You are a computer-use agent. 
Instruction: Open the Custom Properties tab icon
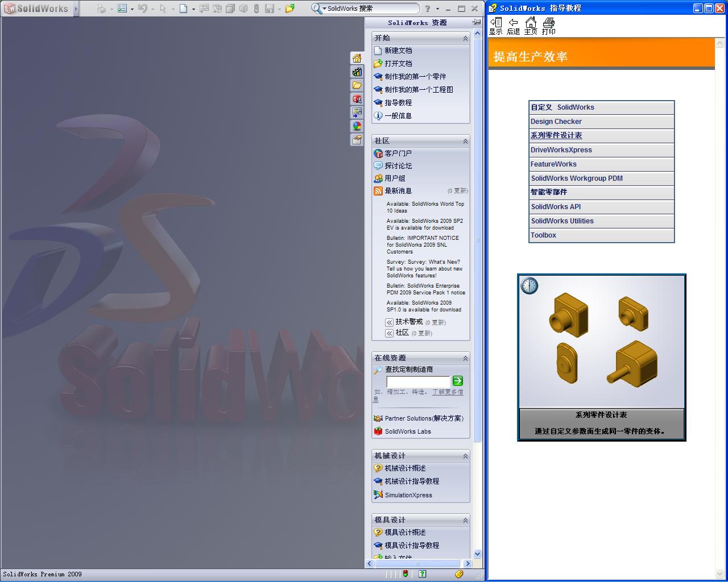point(357,140)
